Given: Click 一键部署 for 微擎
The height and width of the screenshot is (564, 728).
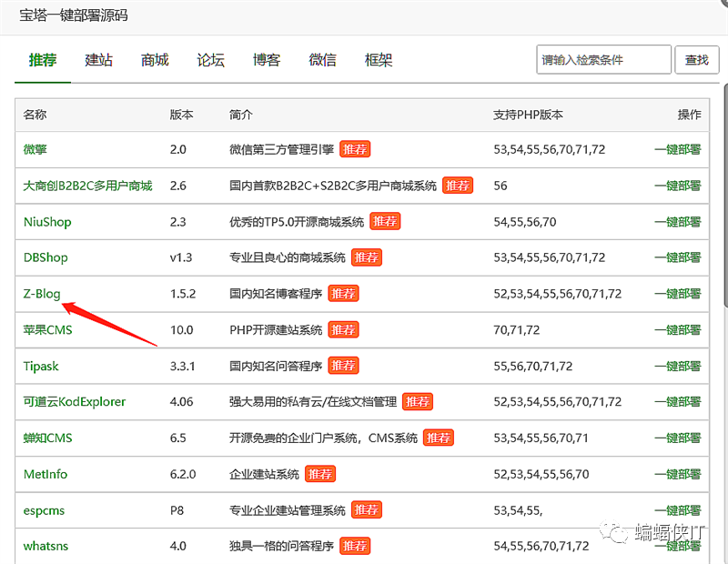Looking at the screenshot, I should (679, 149).
